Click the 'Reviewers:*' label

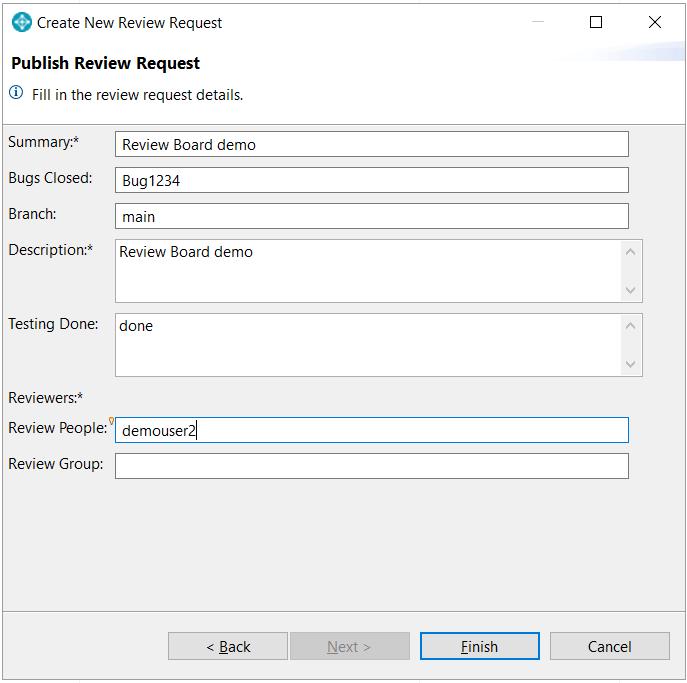(x=46, y=398)
